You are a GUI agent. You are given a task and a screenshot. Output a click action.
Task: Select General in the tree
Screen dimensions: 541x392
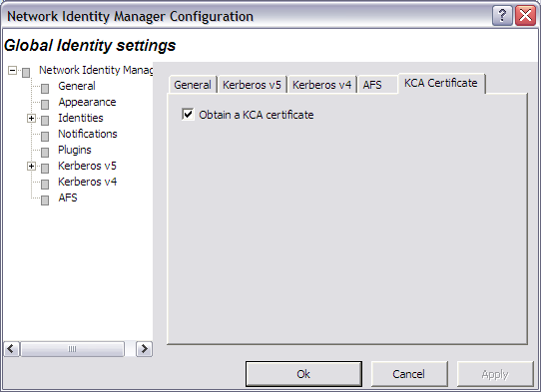(x=77, y=86)
